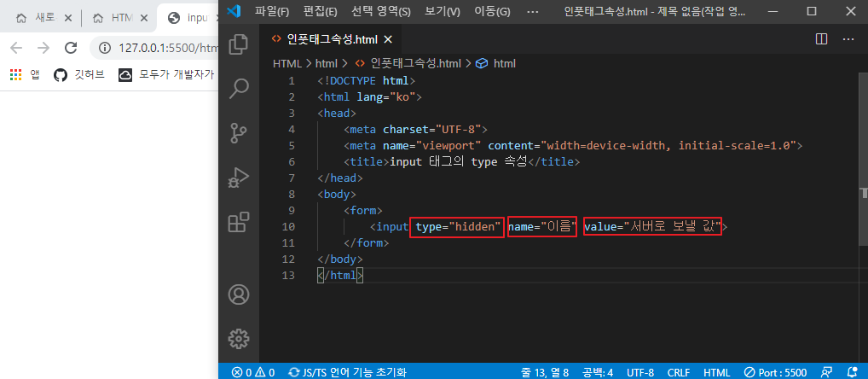Screen dimensions: 868x379
Task: Click the closing </html> tag
Action: (340, 276)
